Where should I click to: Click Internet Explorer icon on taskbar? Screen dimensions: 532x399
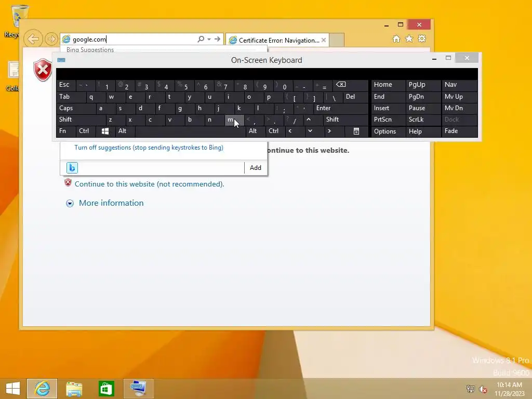coord(42,389)
